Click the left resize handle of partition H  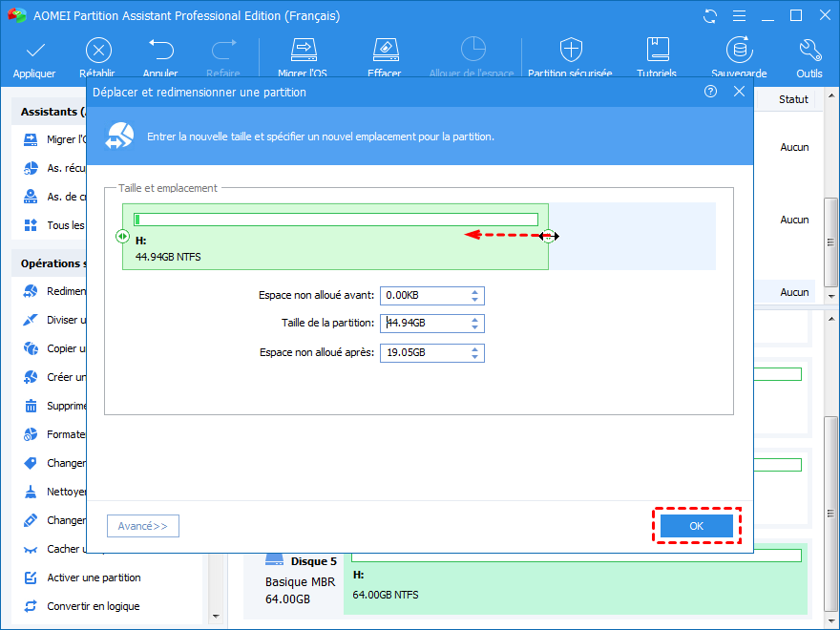click(x=123, y=236)
